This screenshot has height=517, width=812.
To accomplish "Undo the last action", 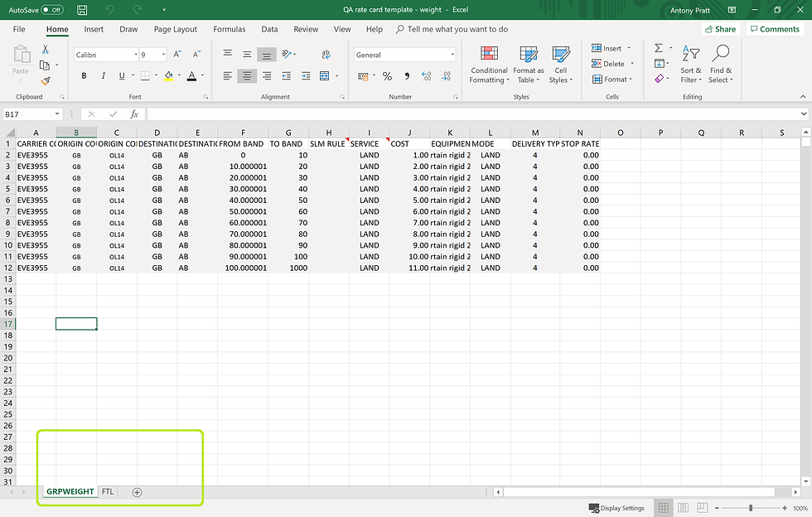I will click(x=109, y=10).
